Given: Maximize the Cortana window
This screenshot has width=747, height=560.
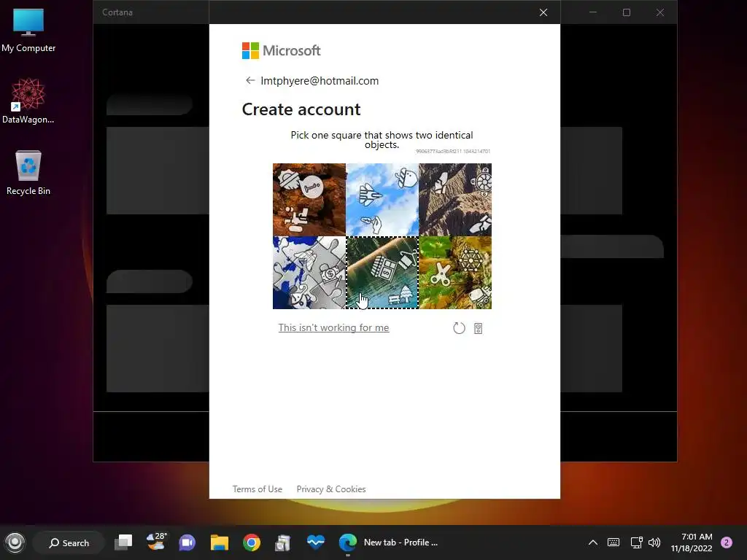Looking at the screenshot, I should [627, 12].
